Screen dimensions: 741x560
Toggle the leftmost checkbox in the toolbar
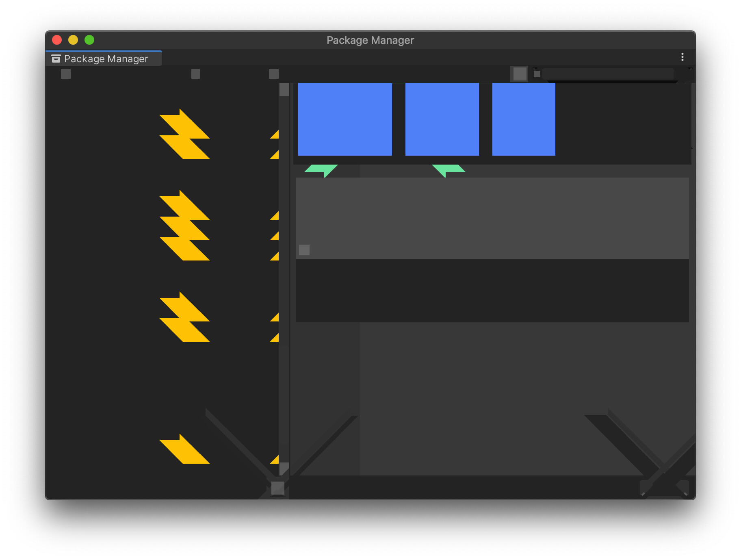[x=65, y=74]
